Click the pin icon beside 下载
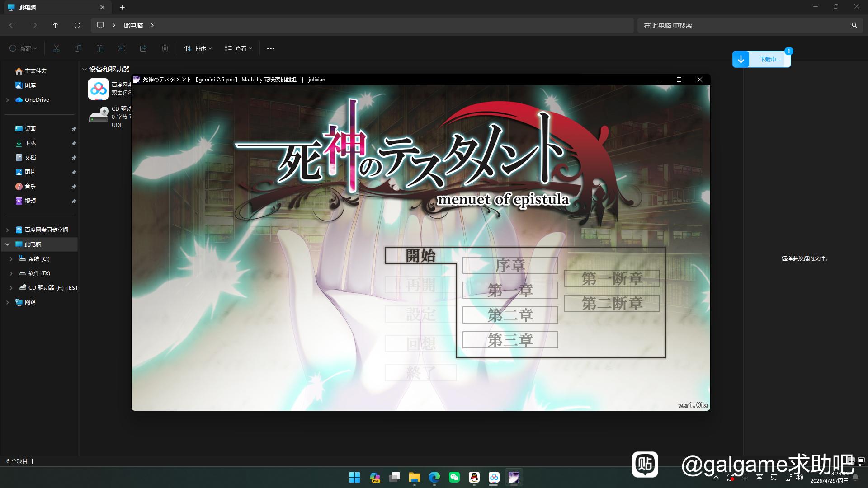Viewport: 868px width, 488px height. pyautogui.click(x=74, y=143)
